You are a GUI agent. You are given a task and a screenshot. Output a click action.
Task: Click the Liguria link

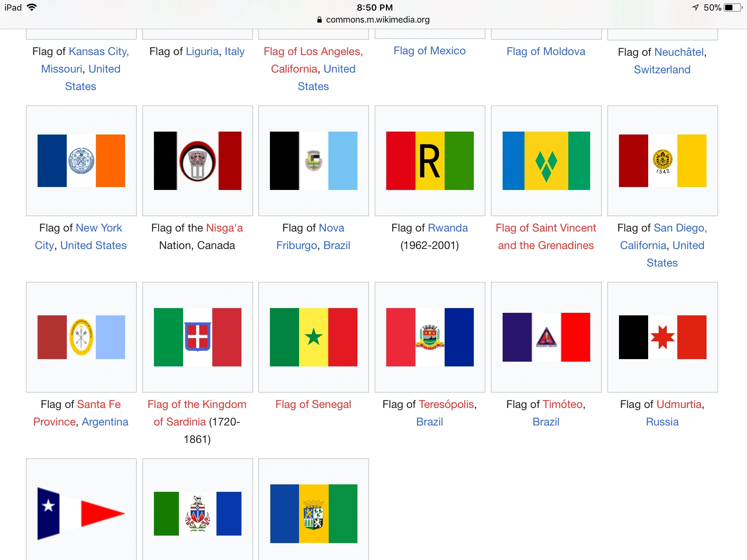pos(202,51)
